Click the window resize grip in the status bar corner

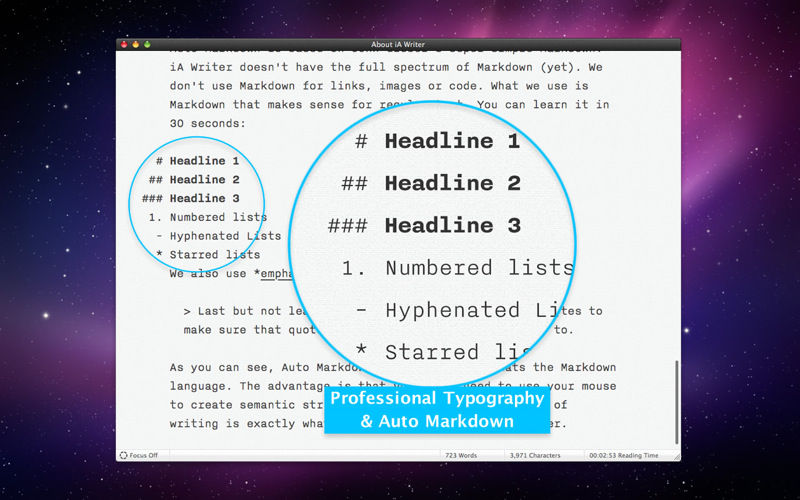677,457
